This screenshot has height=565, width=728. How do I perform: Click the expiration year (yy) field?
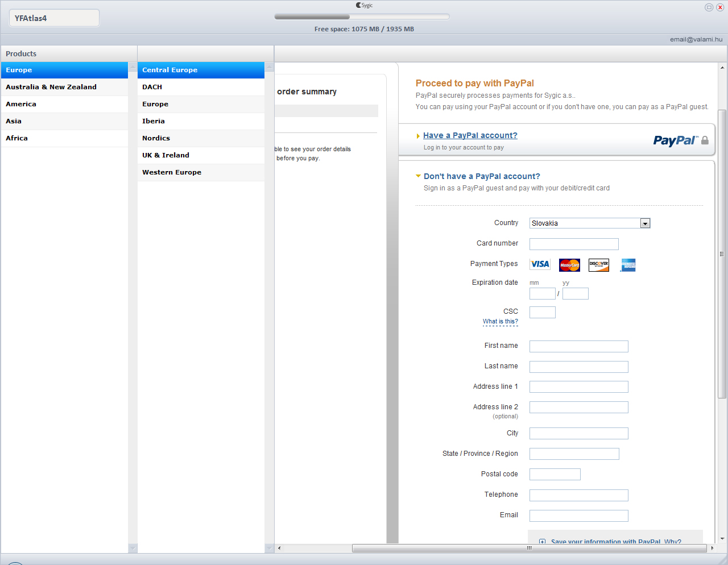576,294
